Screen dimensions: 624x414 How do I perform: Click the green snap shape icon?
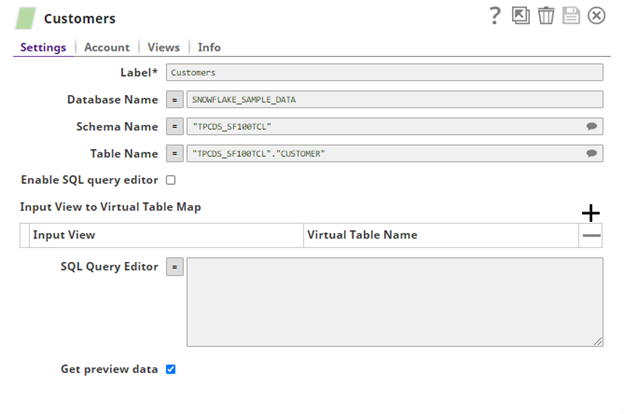click(x=26, y=18)
